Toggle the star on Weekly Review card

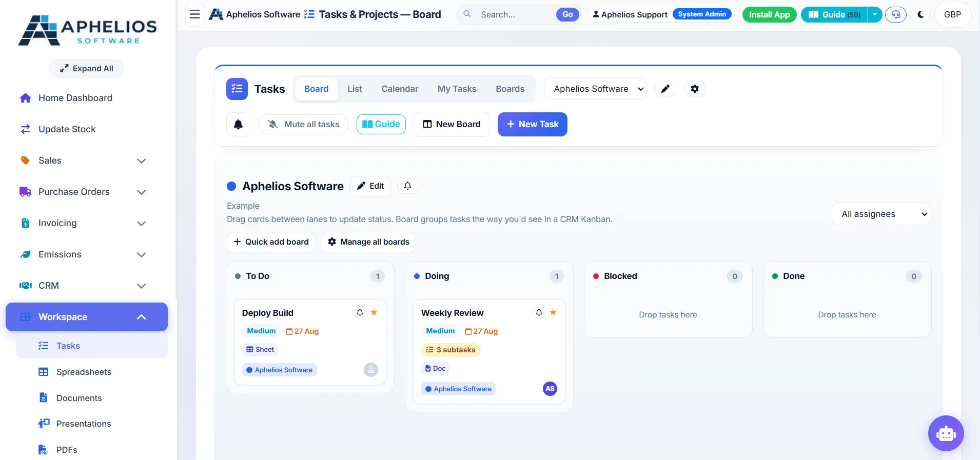click(x=553, y=312)
